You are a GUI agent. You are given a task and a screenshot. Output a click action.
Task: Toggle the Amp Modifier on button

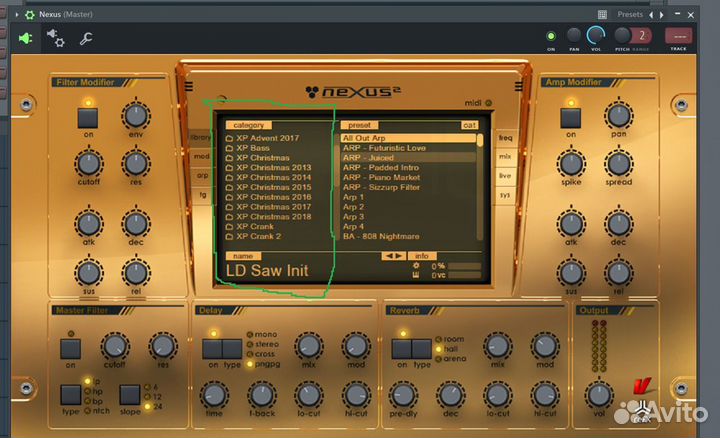[571, 118]
